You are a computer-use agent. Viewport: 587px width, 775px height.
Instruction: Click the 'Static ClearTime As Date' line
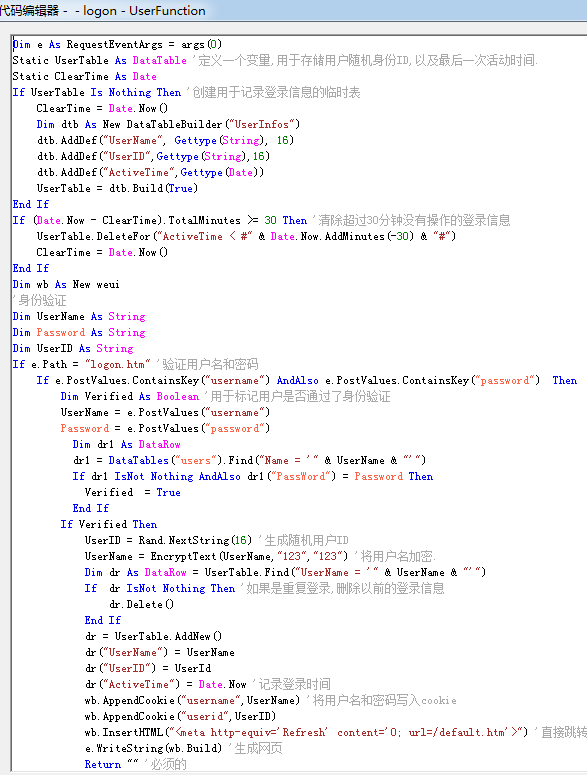pos(84,77)
